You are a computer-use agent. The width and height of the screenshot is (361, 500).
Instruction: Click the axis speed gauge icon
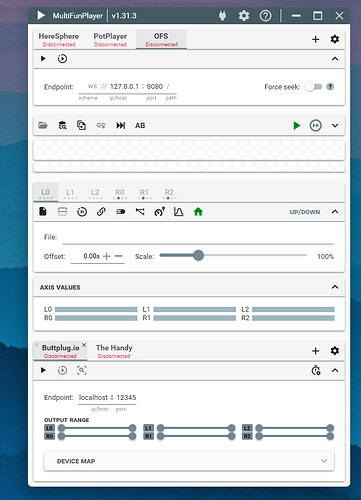159,211
